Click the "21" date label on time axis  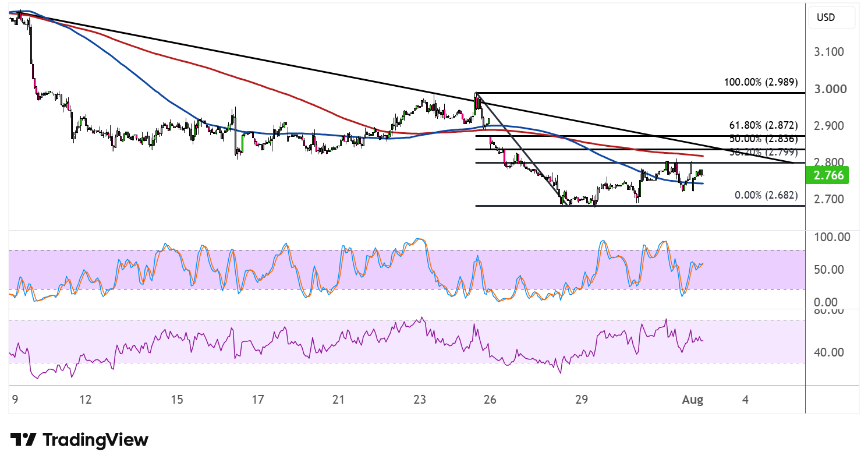[339, 400]
